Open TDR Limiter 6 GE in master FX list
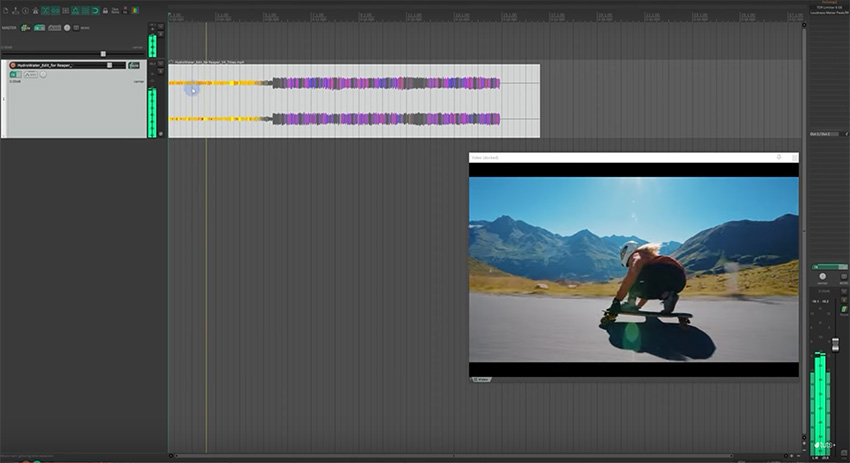The height and width of the screenshot is (463, 850). (x=828, y=7)
